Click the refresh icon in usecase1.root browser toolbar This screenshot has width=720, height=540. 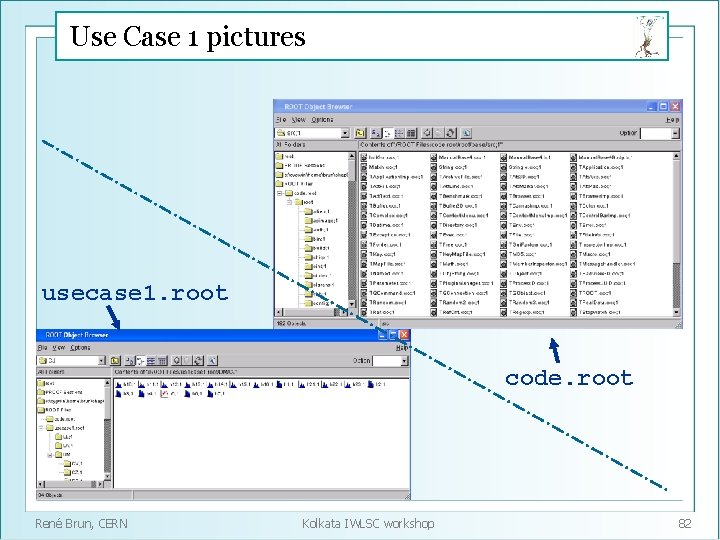(x=198, y=360)
